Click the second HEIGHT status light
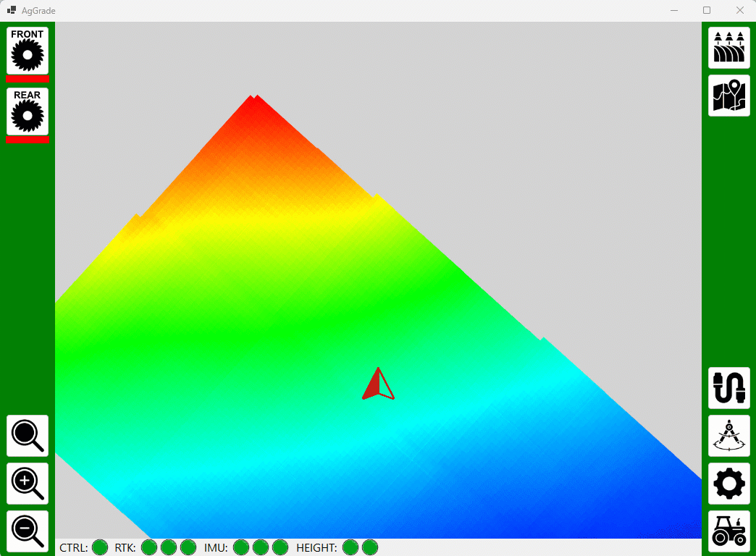Screen dimensions: 756x556 tap(370, 547)
